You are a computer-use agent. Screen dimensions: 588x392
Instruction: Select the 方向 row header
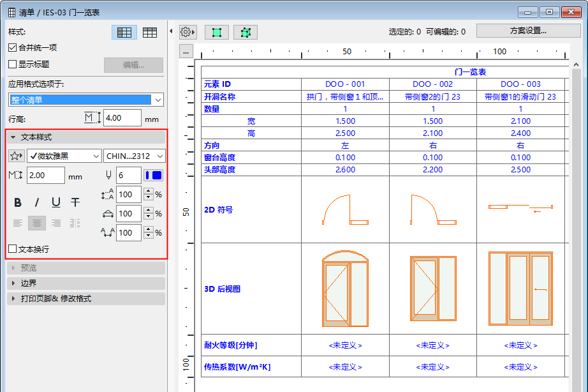[x=251, y=146]
